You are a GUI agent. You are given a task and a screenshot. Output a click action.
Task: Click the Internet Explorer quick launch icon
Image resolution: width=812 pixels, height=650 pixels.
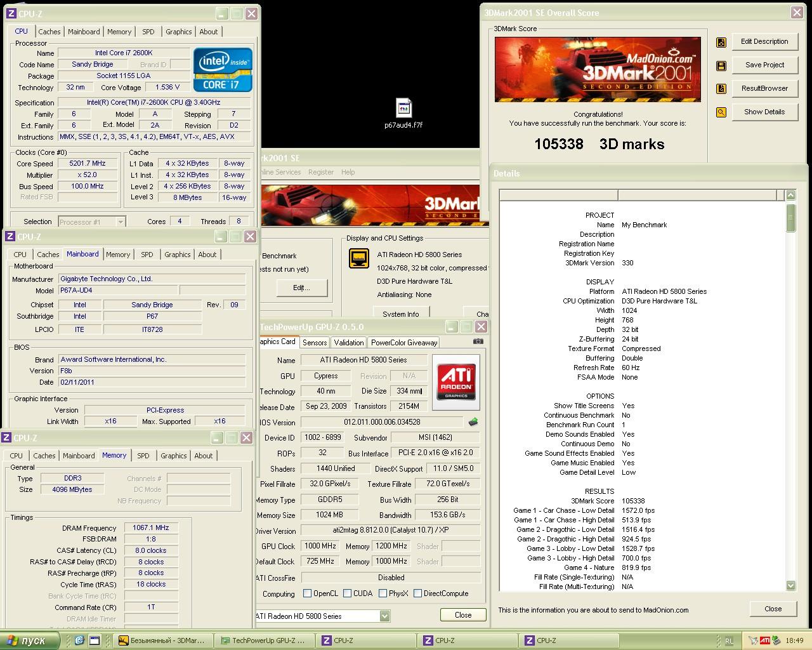click(80, 640)
